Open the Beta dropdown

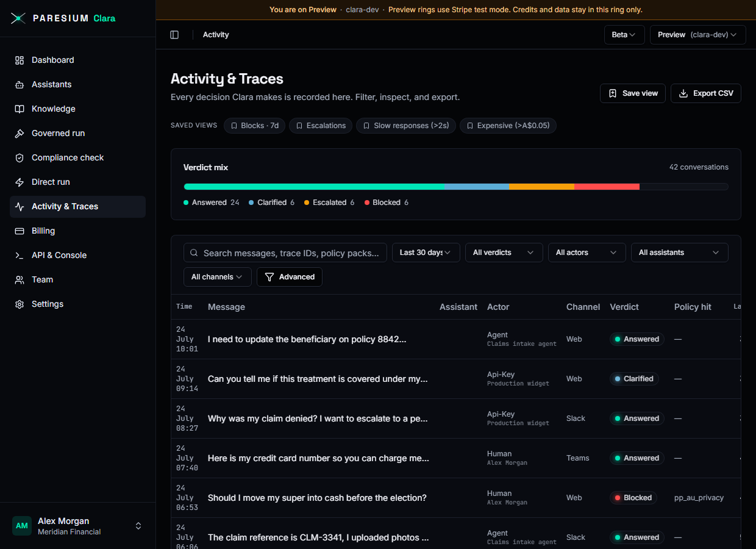[624, 35]
